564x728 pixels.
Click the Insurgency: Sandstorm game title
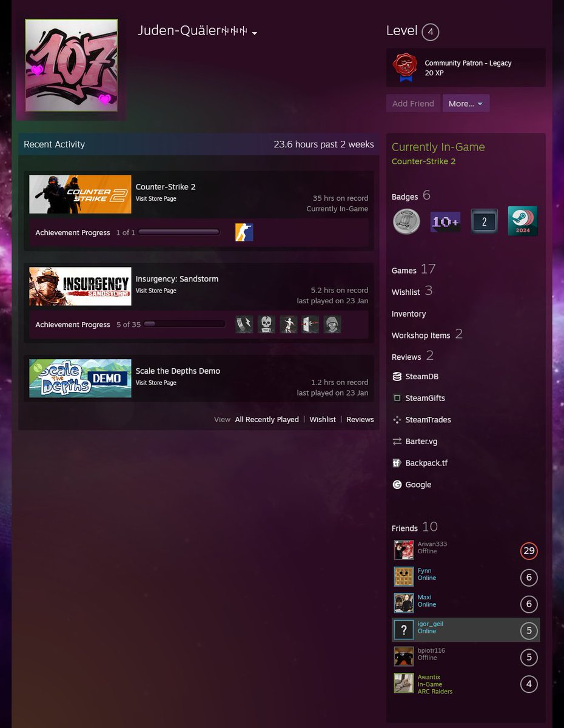pos(177,279)
